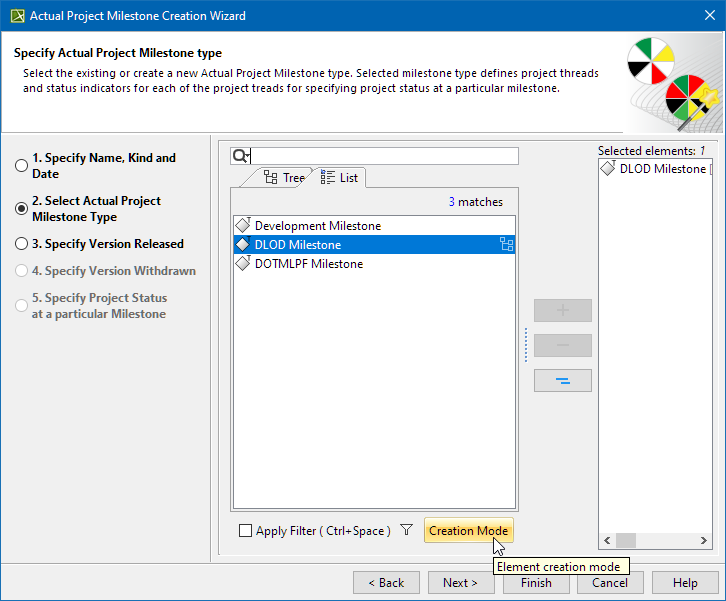Choose step 5 Specify Project Status radio
This screenshot has width=726, height=601.
21,306
